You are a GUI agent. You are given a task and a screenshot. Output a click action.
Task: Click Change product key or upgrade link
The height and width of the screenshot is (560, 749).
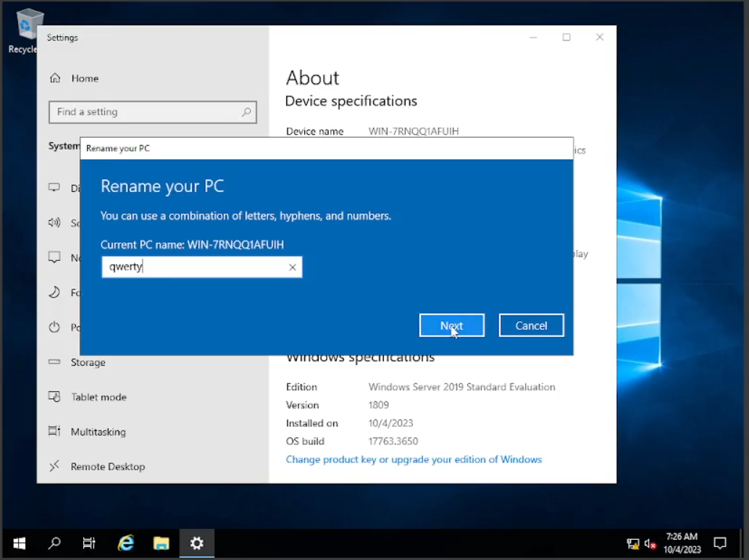click(x=414, y=459)
